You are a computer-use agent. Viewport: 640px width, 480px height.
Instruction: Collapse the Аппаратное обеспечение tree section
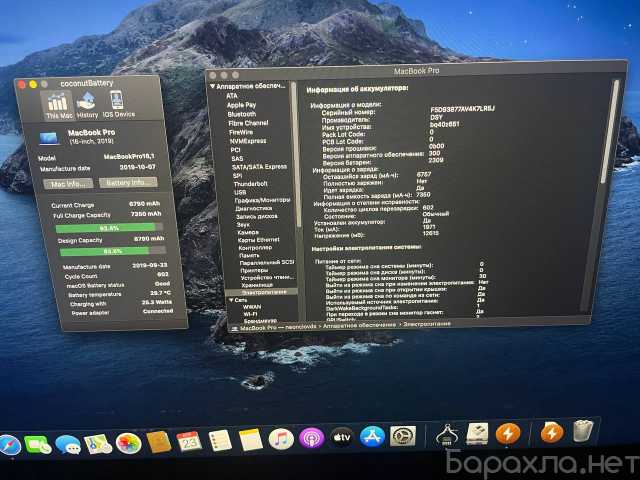212,87
